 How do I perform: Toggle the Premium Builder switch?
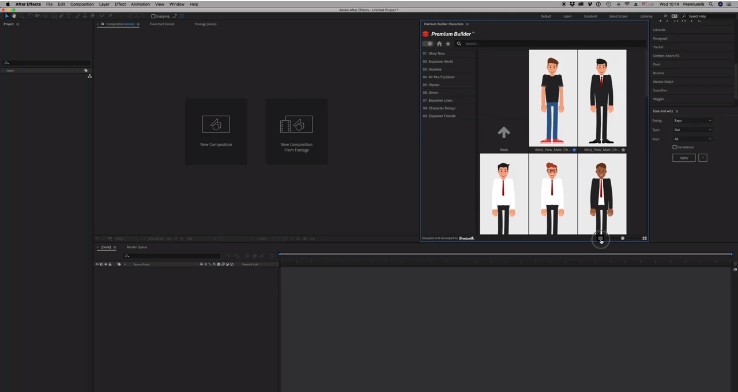428,44
